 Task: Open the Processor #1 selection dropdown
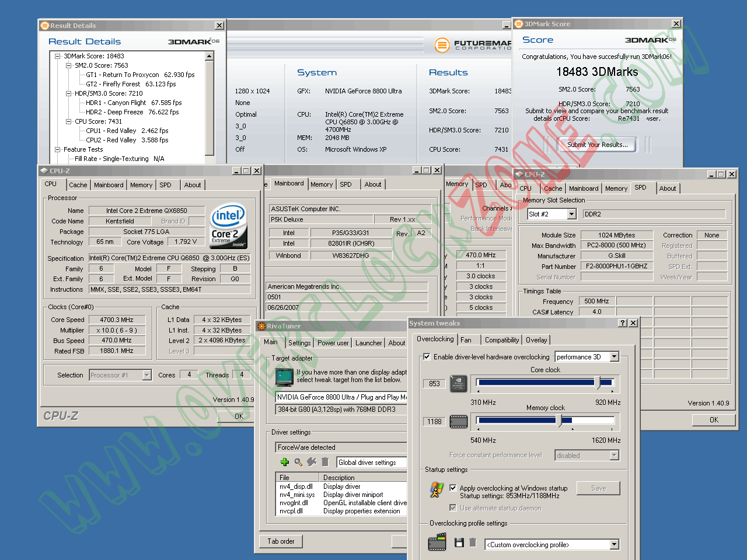[x=146, y=375]
